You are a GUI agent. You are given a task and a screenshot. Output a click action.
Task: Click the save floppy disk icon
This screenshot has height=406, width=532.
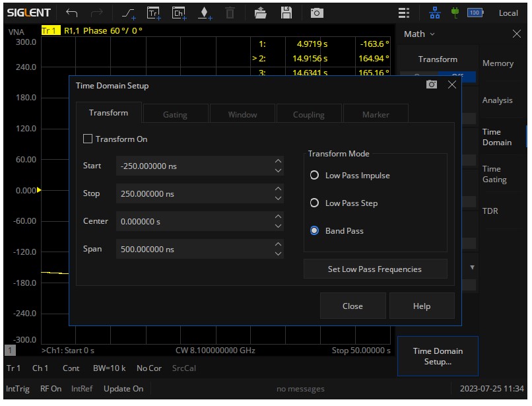pyautogui.click(x=286, y=13)
